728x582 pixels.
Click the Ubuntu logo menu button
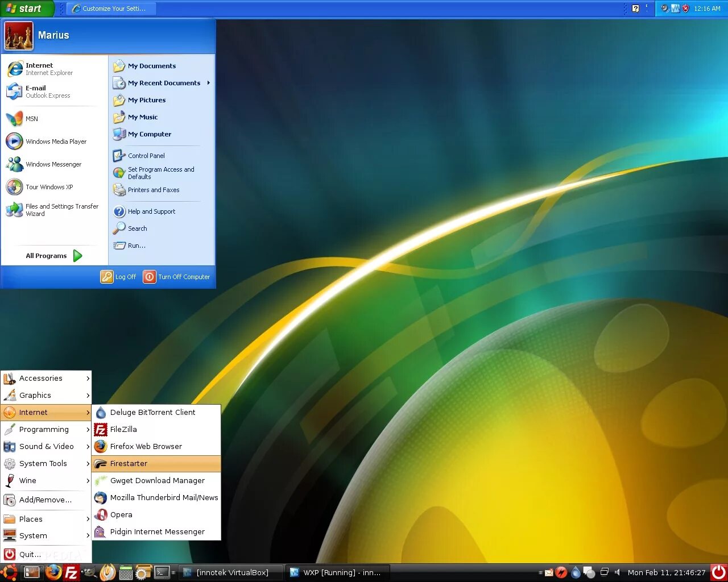click(x=10, y=572)
